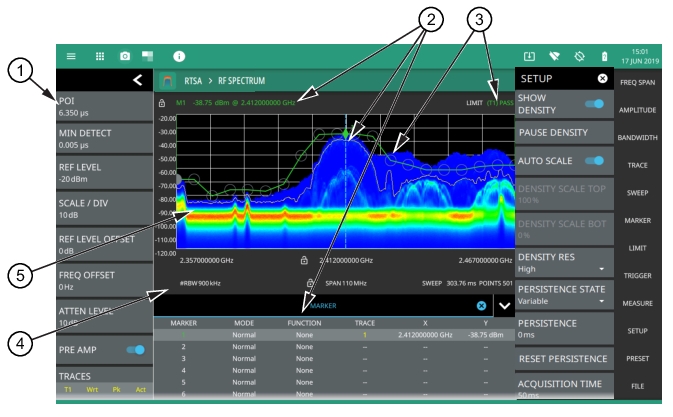Open the TRIGGER menu

point(638,275)
